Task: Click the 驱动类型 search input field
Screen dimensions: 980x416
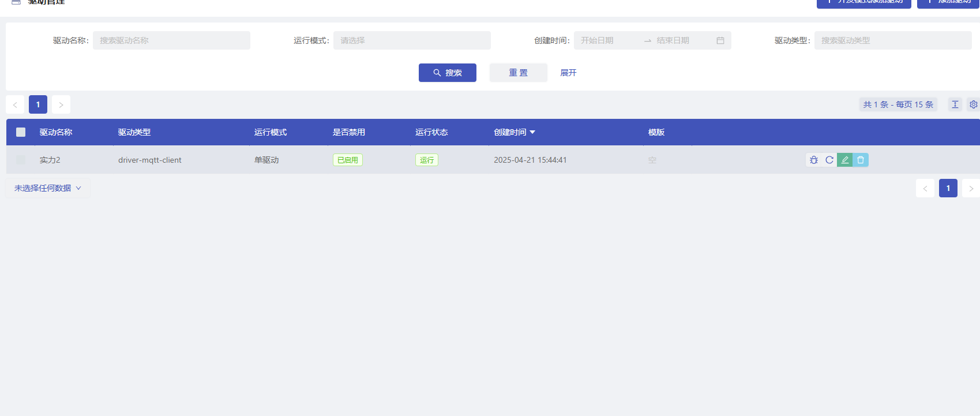Action: 892,40
